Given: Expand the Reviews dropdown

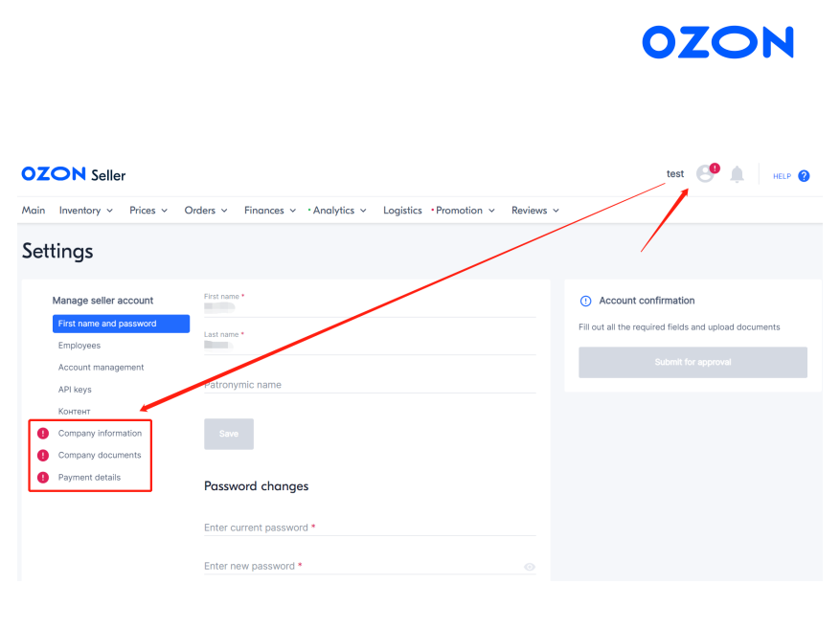Looking at the screenshot, I should pyautogui.click(x=534, y=210).
